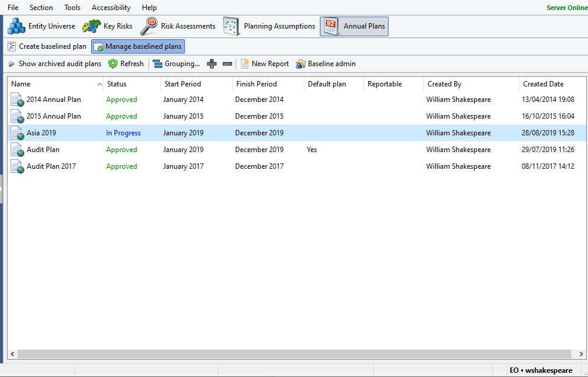This screenshot has width=588, height=377.
Task: Expand Show archived audit plans arrow
Action: click(x=12, y=64)
